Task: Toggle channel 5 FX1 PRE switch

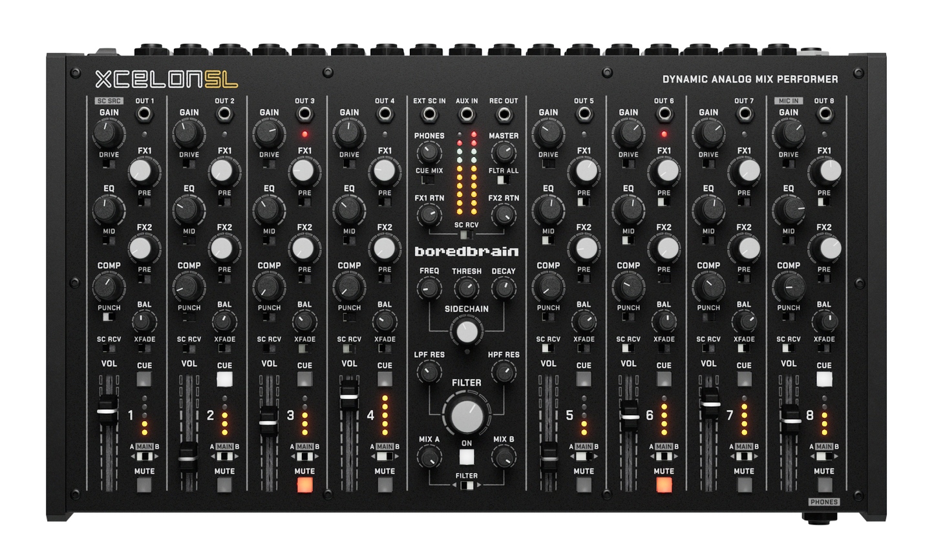Action: (584, 202)
